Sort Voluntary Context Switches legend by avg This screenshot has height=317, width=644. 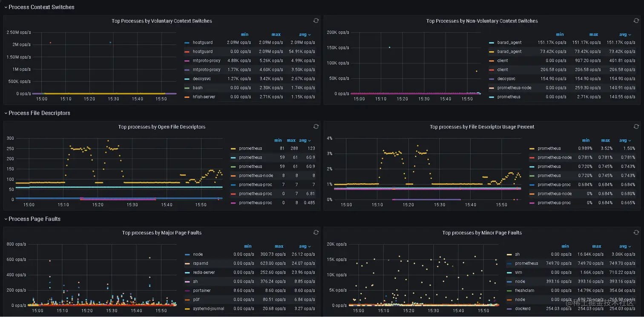(305, 35)
